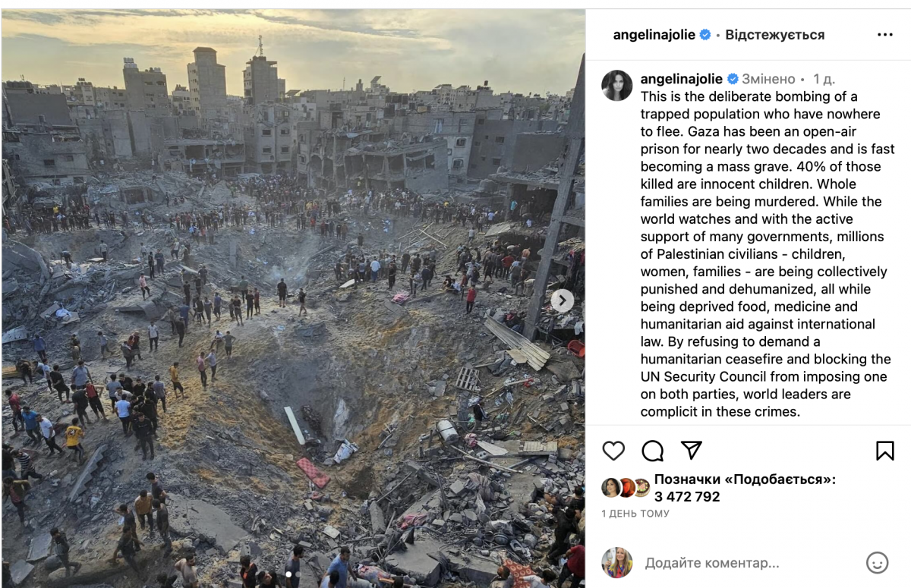Screen dimensions: 911x588
Task: Toggle the Відстежується following button
Action: (x=774, y=35)
